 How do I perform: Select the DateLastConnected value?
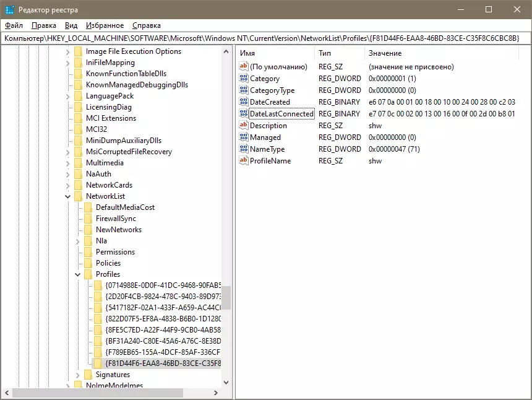(281, 114)
